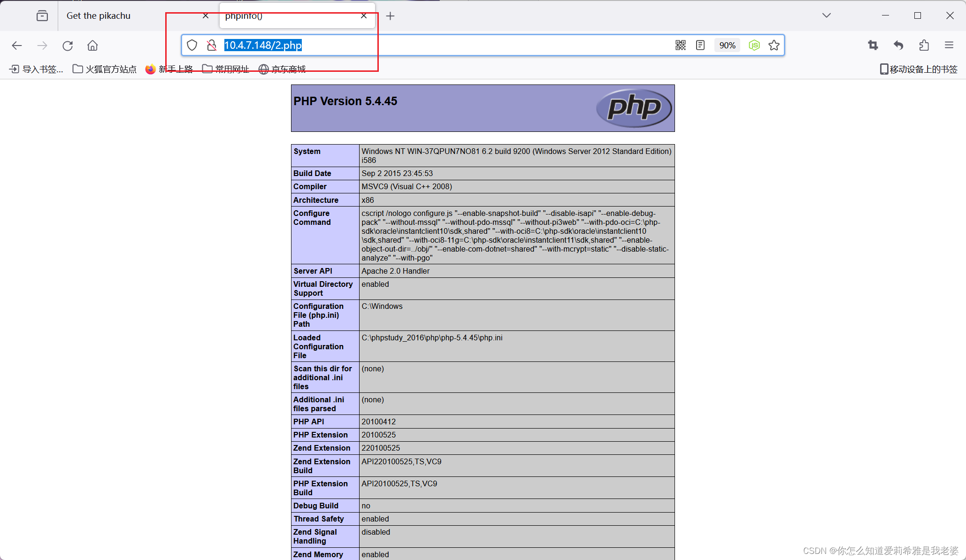Click the Virtual Directory Support label
The height and width of the screenshot is (560, 966).
[323, 288]
